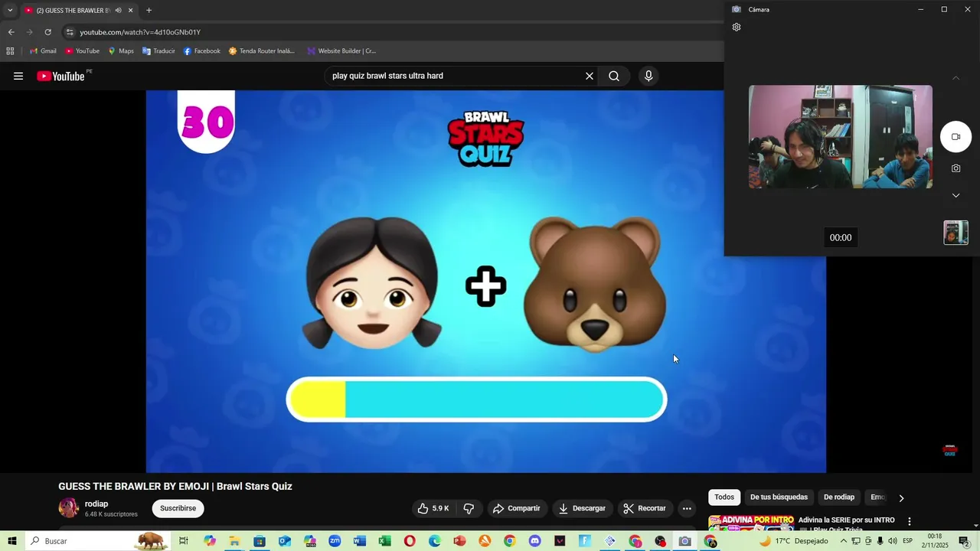Switch Camera app to video mode
This screenshot has width=980, height=551.
click(x=955, y=137)
